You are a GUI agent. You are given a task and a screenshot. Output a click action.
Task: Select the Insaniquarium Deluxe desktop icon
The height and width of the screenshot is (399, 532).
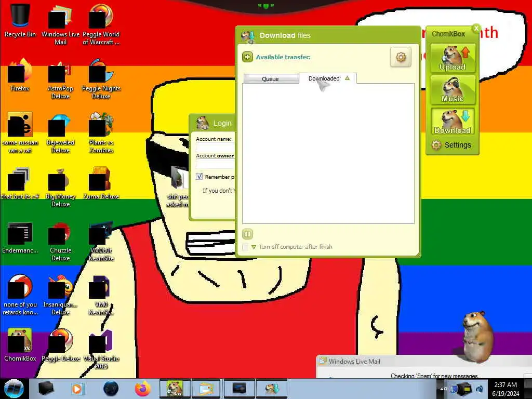point(60,295)
